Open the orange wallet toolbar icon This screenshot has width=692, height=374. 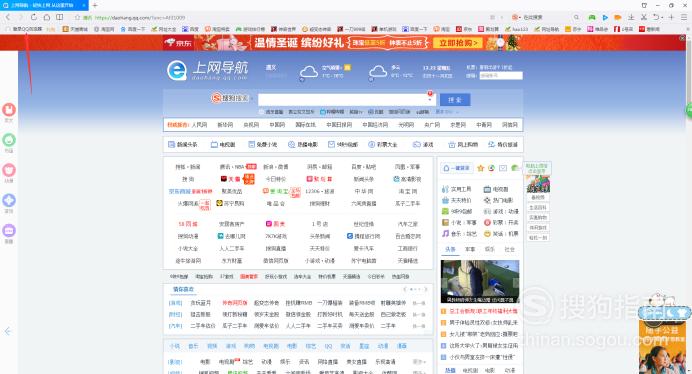coord(618,17)
